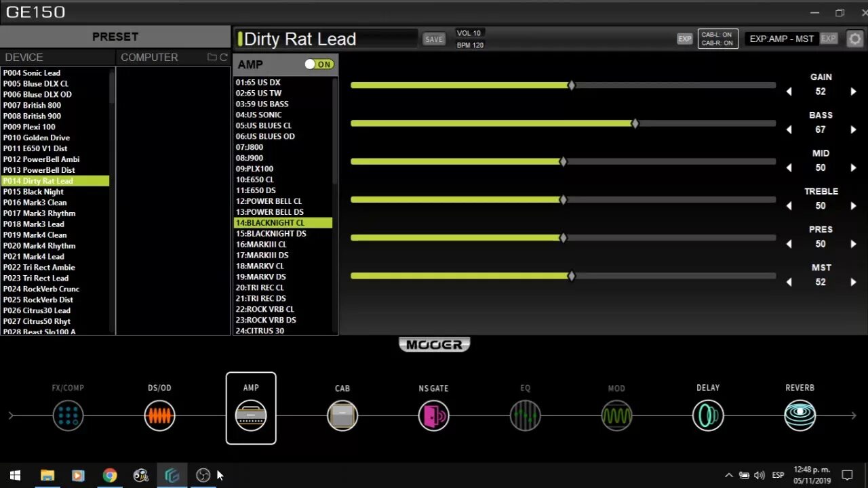Click the refresh icon in the COMPUTER panel

pos(223,57)
